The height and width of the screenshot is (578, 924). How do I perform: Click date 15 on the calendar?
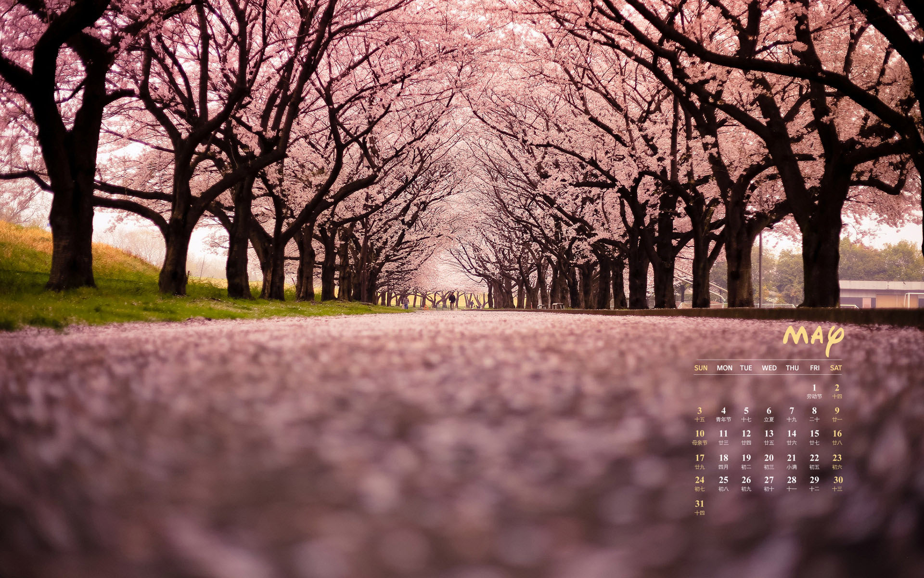pos(814,436)
